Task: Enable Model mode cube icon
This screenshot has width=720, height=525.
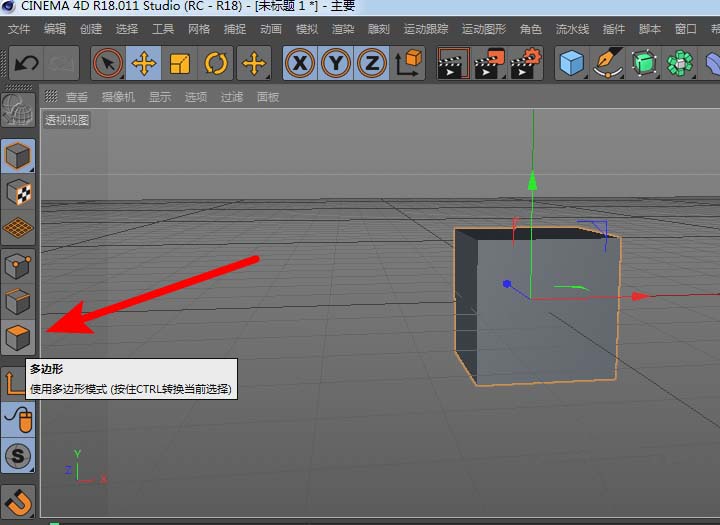Action: pyautogui.click(x=18, y=156)
